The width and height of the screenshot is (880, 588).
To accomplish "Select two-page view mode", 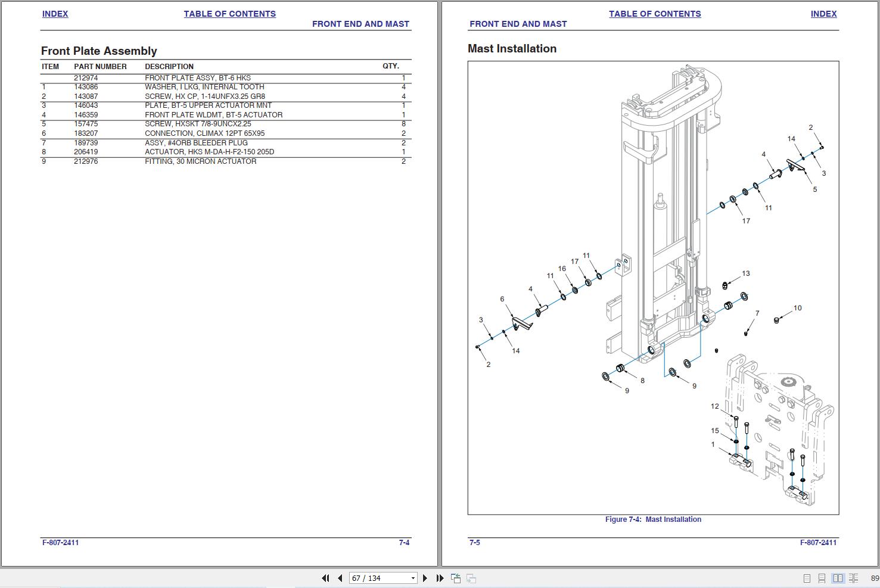I will (x=838, y=578).
